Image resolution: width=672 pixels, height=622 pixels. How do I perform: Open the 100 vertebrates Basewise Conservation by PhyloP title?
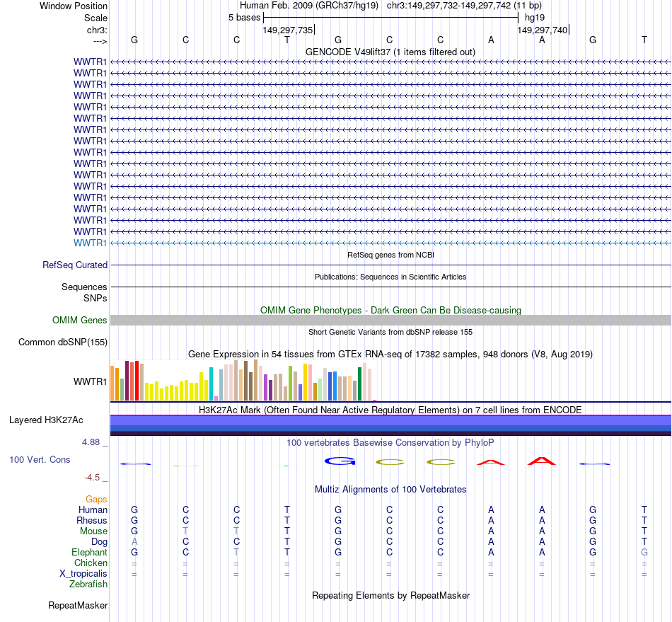point(390,442)
